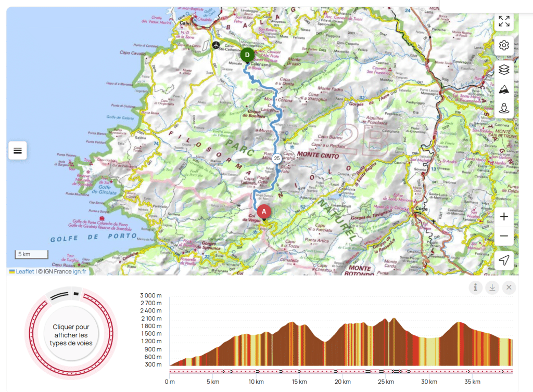Click the road icon ring segment
Screen dimensions: 533x392
click(59, 296)
